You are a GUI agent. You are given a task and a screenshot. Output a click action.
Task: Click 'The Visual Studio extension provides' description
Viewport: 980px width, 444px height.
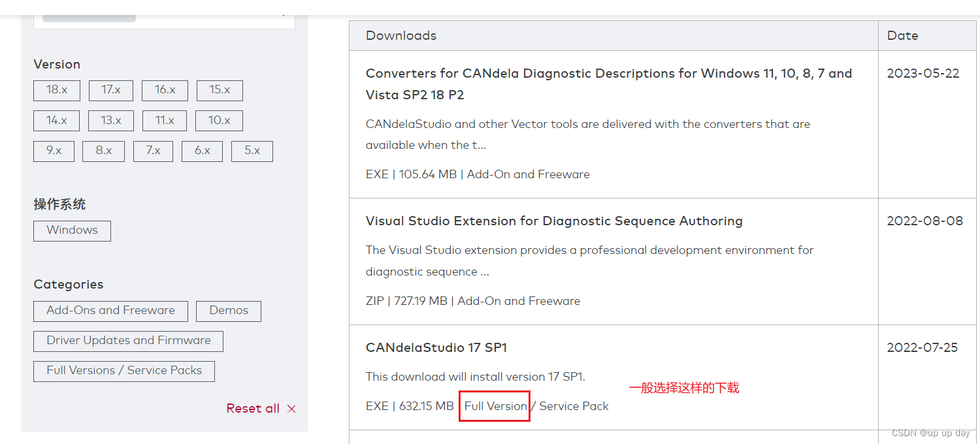click(x=590, y=261)
